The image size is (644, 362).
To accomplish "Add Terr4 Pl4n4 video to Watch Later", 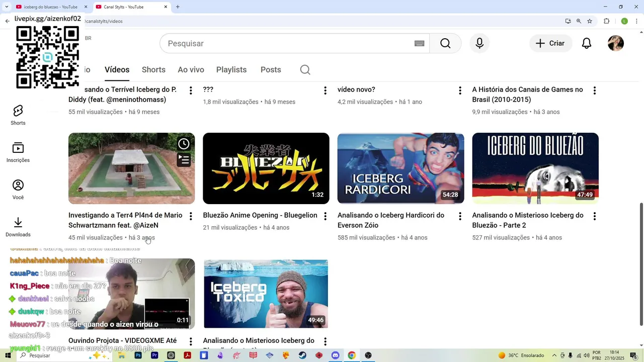I will coord(184,144).
